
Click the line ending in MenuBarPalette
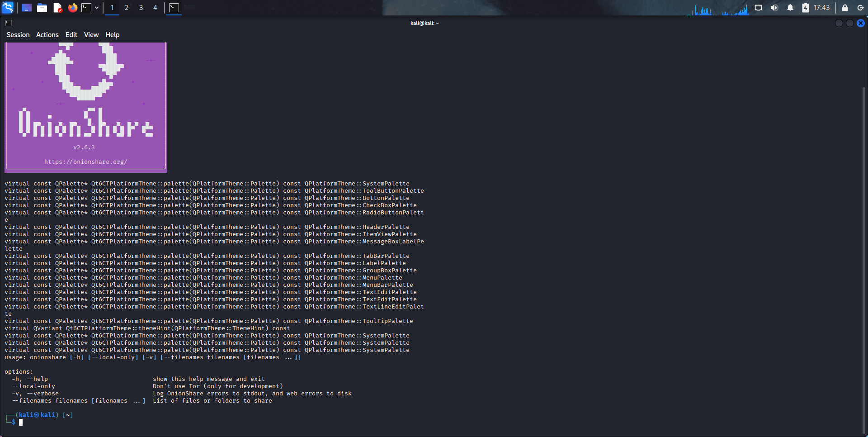tap(209, 285)
